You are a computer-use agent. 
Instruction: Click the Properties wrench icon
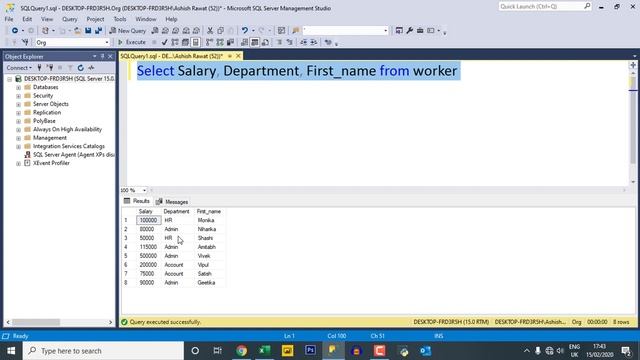pos(409,31)
